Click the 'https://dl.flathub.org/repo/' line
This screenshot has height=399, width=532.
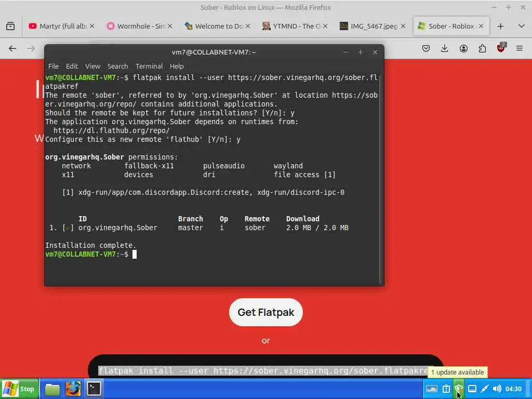coord(112,130)
